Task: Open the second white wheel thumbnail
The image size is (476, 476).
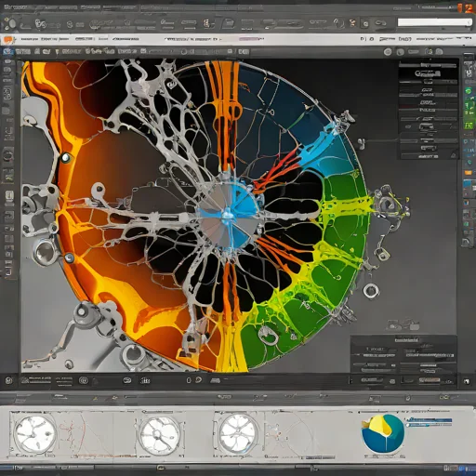Action: point(159,435)
